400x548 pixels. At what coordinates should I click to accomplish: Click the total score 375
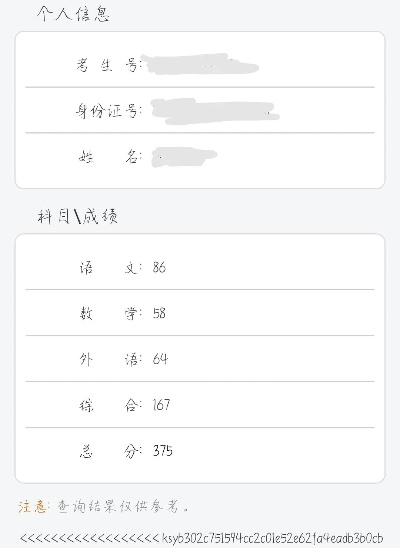pyautogui.click(x=163, y=451)
